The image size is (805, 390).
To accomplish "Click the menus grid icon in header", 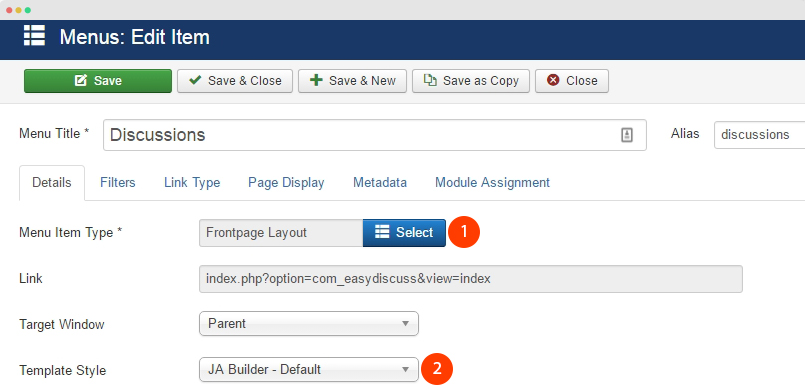I will pyautogui.click(x=34, y=36).
